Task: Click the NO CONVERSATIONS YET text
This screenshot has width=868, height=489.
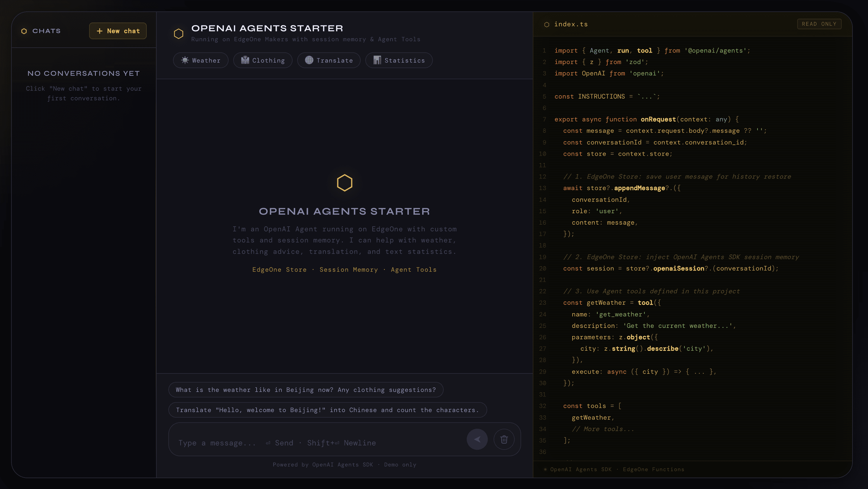Action: [84, 73]
